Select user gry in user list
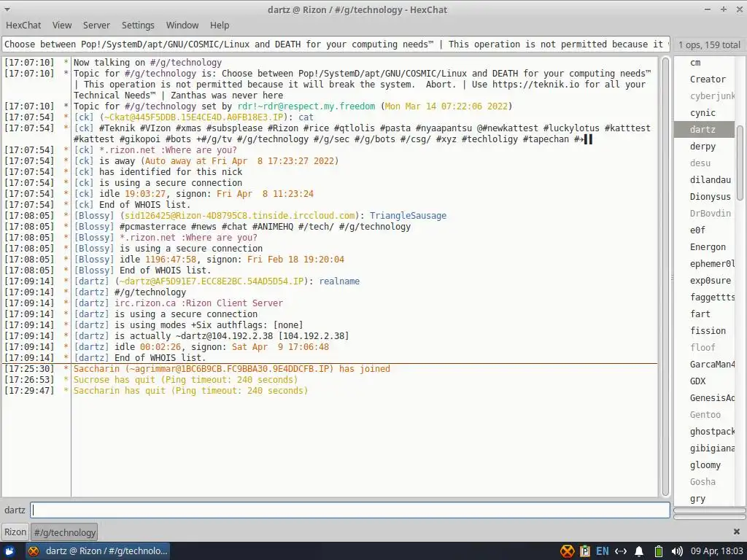This screenshot has height=560, width=747. [697, 499]
